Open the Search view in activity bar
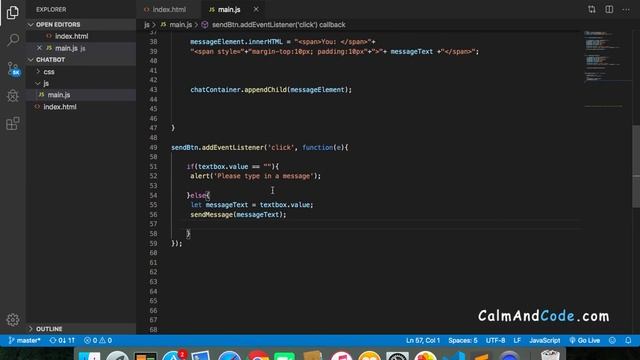 click(x=13, y=40)
